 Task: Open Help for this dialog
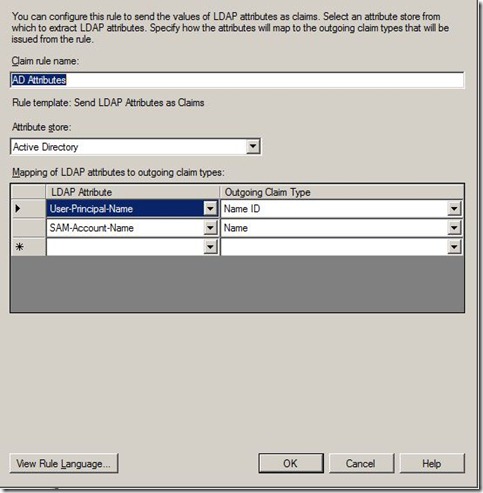pos(432,463)
